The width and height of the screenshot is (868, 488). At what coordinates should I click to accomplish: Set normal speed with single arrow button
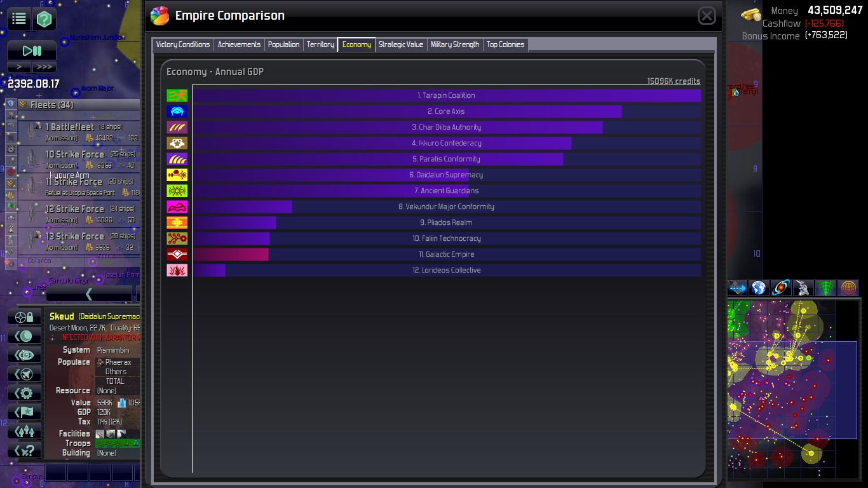click(x=19, y=67)
